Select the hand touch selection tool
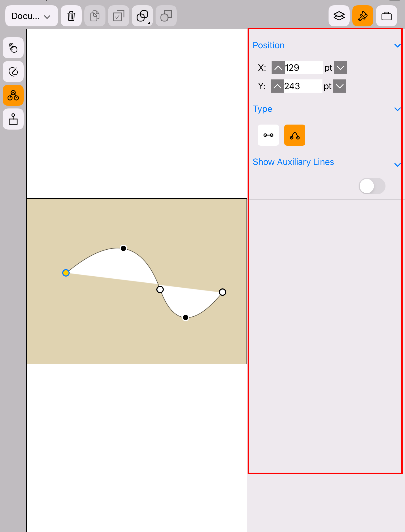Viewport: 405px width, 532px height. [x=13, y=48]
